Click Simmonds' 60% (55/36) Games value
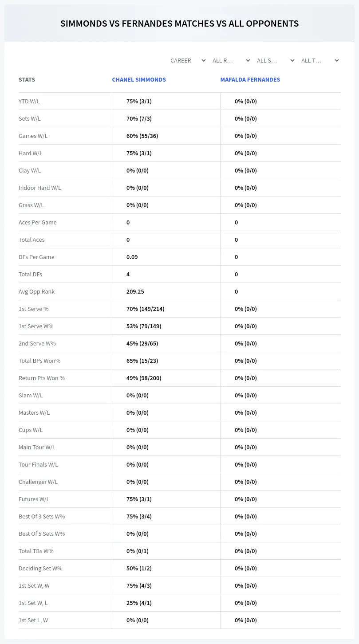The image size is (359, 644). point(142,136)
